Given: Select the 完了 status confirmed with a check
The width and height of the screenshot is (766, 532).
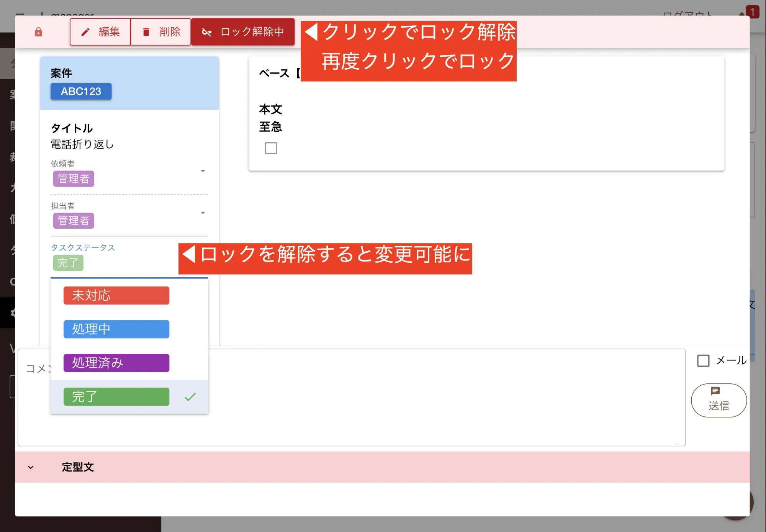Looking at the screenshot, I should tap(116, 397).
